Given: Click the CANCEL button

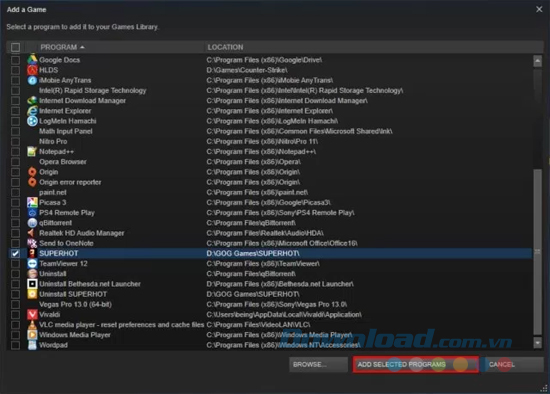Looking at the screenshot, I should [x=514, y=365].
